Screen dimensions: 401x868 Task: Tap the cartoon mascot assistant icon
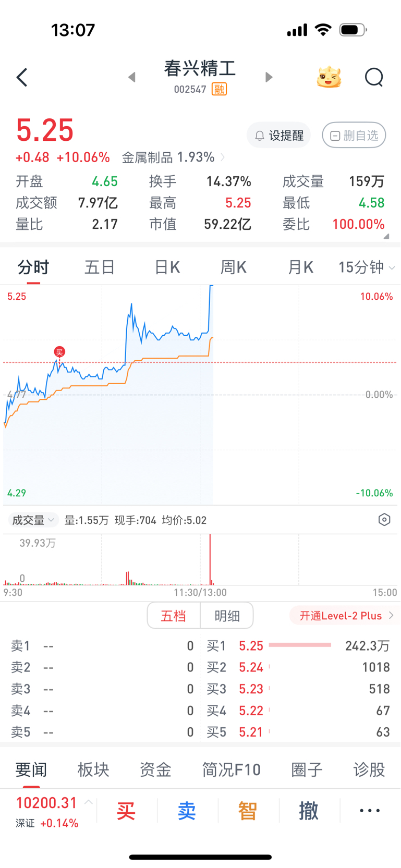[x=329, y=77]
